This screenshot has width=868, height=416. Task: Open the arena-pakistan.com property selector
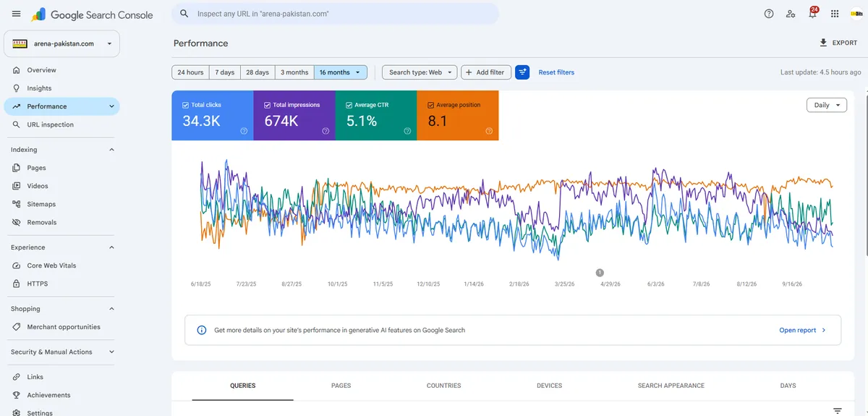(61, 43)
